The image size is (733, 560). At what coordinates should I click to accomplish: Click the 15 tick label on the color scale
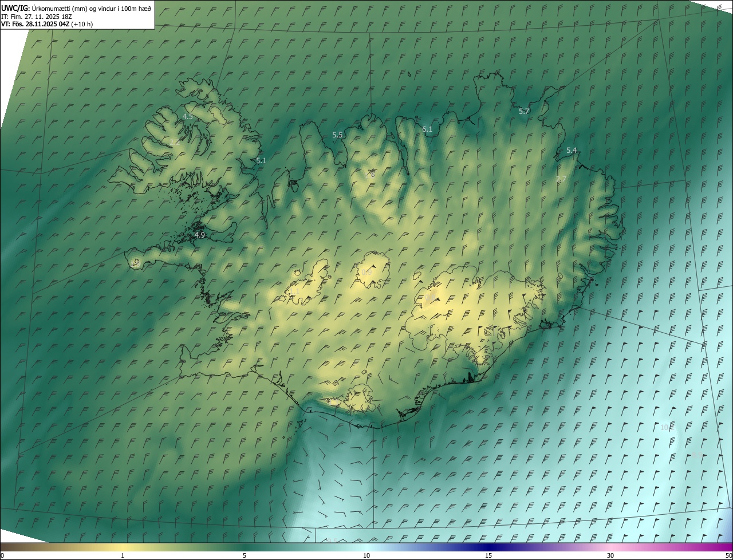coord(488,555)
